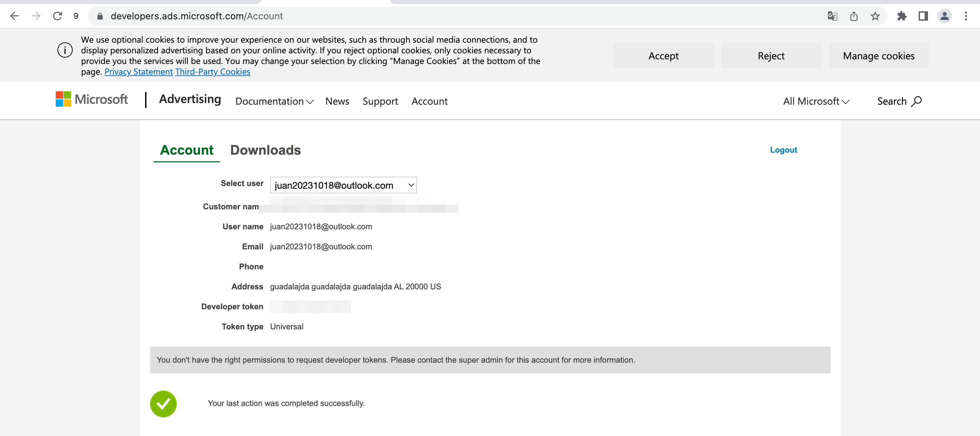Open the Select user dropdown
Screen dimensions: 980x436
pos(343,185)
